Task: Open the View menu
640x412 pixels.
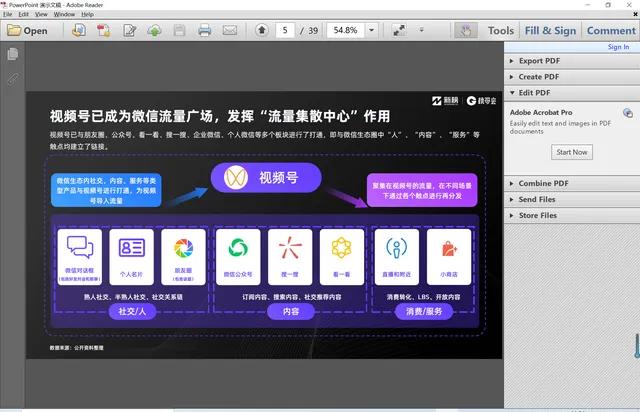Action: [x=41, y=14]
